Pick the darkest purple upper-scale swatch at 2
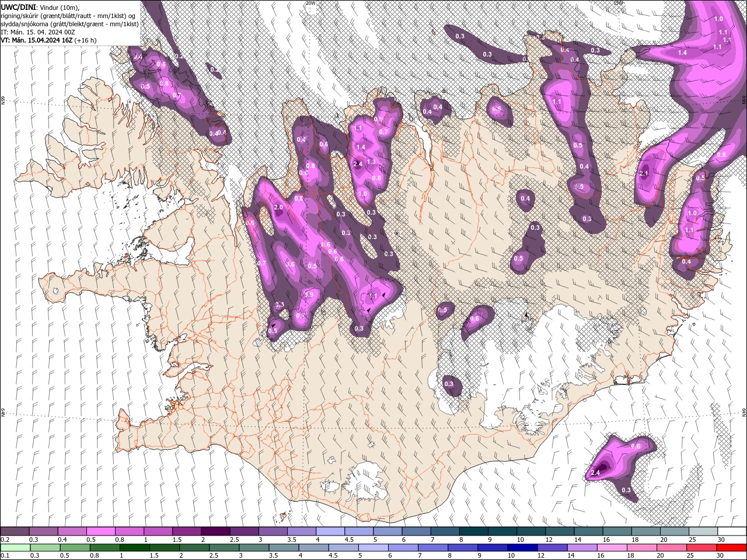The width and height of the screenshot is (747, 560). (215, 531)
